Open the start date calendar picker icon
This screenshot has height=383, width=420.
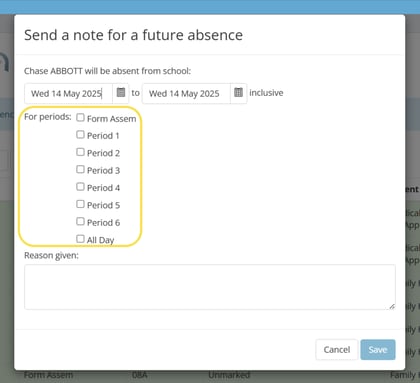tap(121, 93)
